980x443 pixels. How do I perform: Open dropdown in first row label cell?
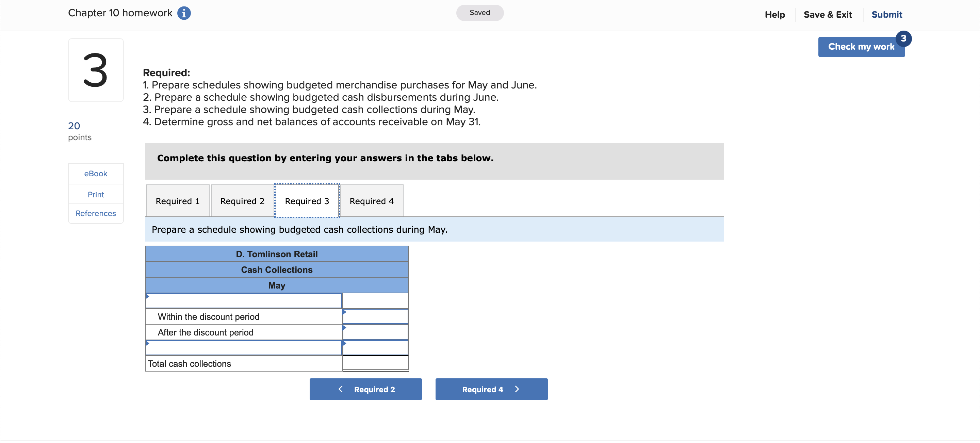tap(244, 301)
